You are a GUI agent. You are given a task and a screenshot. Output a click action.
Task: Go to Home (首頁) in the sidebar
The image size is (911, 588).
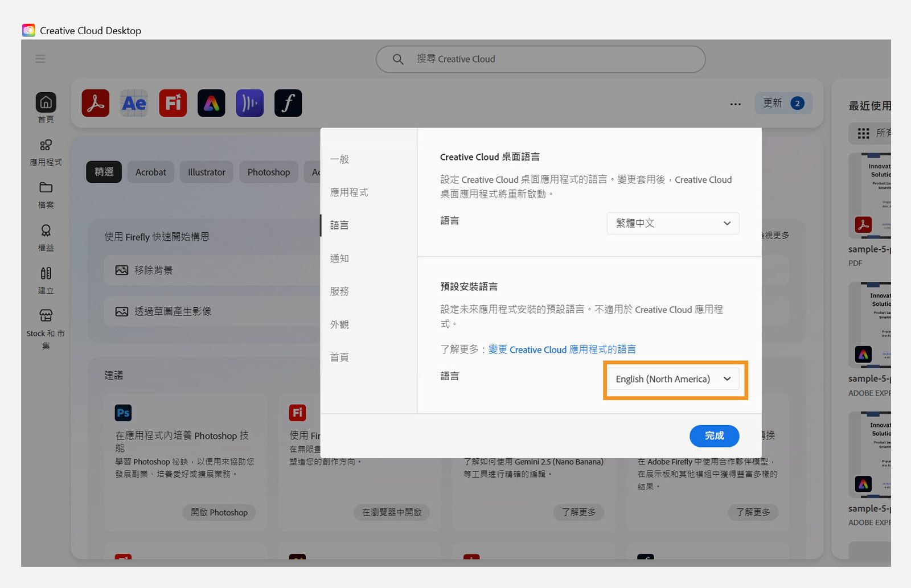(46, 108)
